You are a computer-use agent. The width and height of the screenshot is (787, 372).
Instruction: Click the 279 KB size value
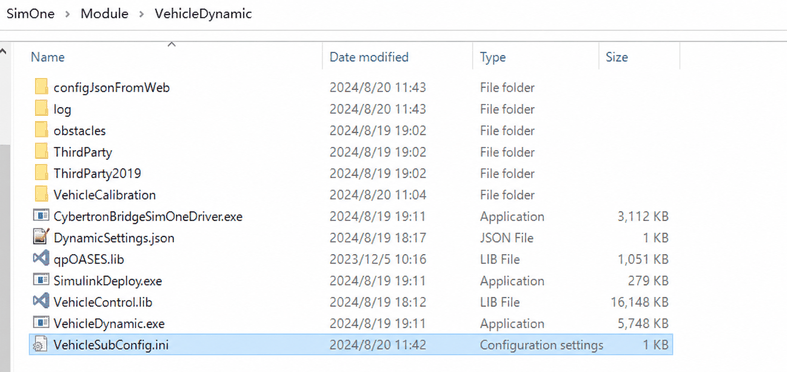(x=648, y=281)
